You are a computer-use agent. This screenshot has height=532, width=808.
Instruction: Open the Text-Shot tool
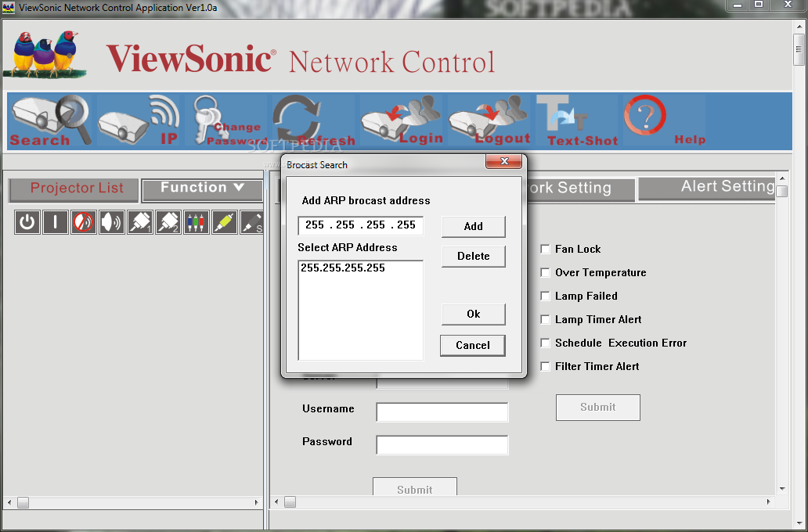click(x=576, y=120)
